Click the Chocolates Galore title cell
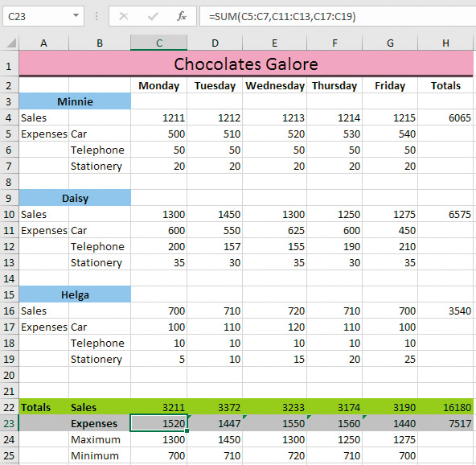Screen dimensions: 476x465 coord(246,64)
